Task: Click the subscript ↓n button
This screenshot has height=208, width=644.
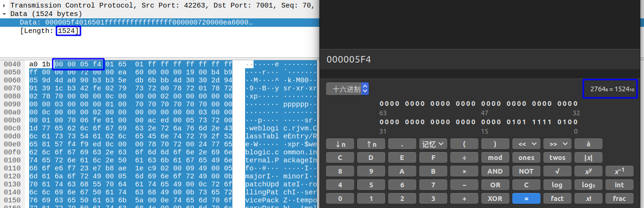Action: (340, 144)
